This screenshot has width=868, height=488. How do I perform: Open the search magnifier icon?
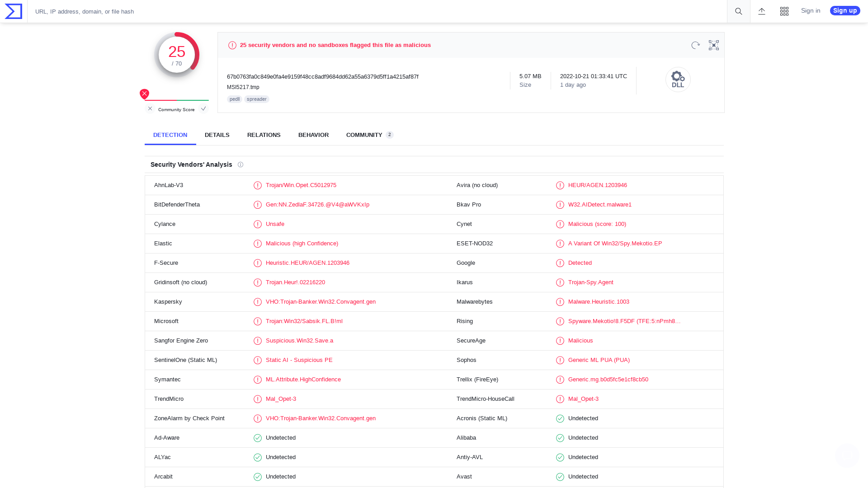coord(738,11)
